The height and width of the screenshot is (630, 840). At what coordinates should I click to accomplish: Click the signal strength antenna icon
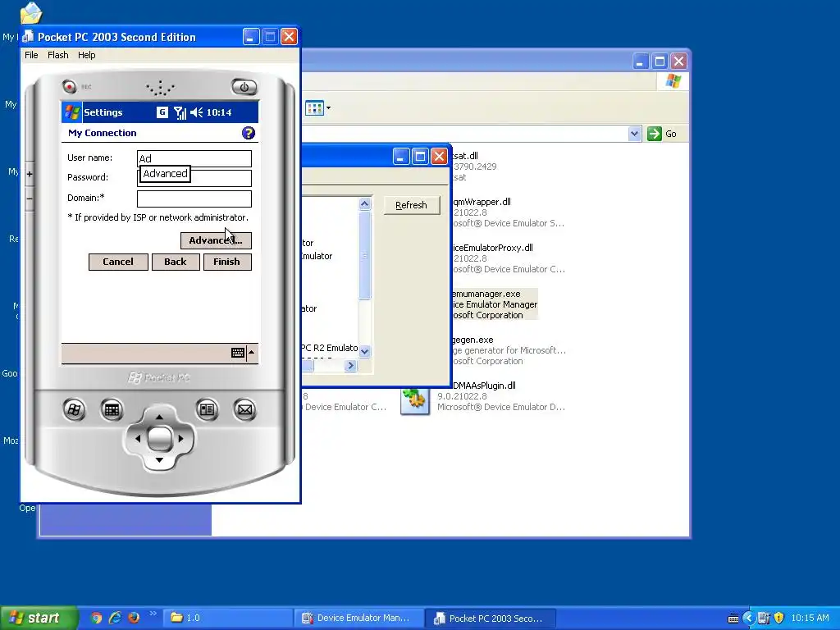click(180, 112)
